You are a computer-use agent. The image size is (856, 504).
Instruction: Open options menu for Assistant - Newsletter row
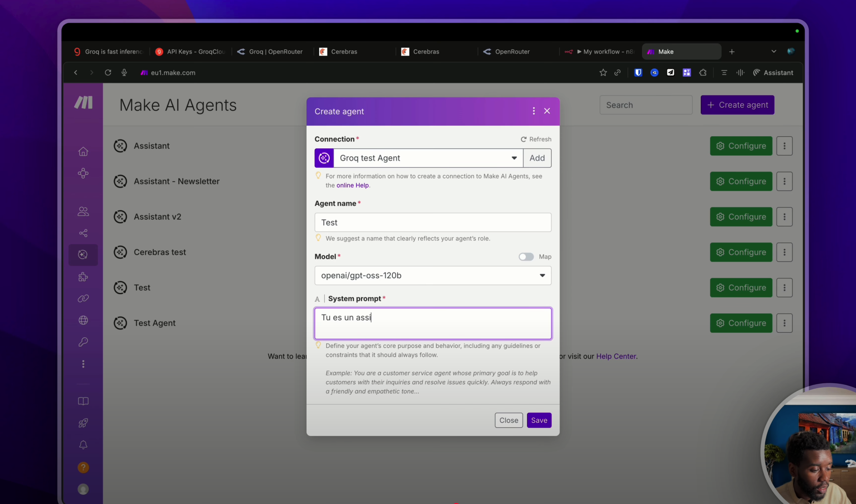784,182
